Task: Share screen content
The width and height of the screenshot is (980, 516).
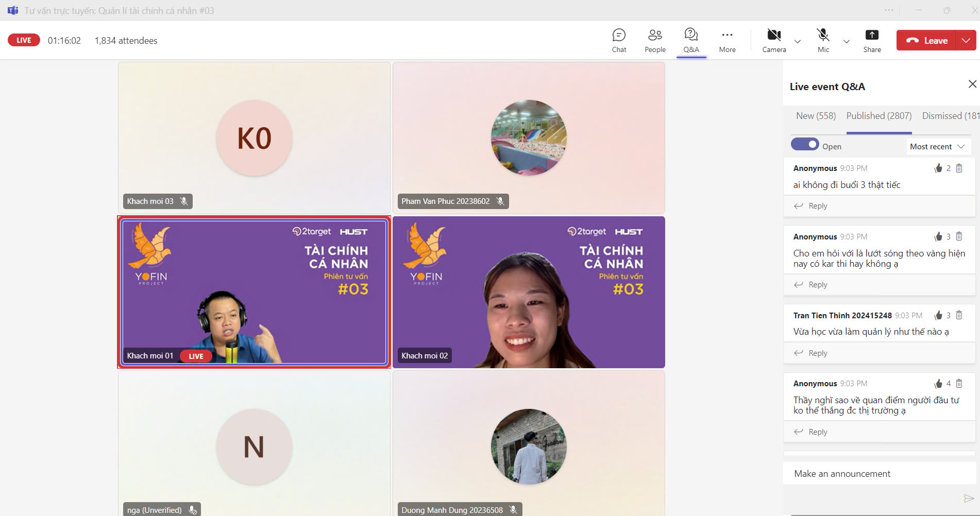Action: click(872, 41)
